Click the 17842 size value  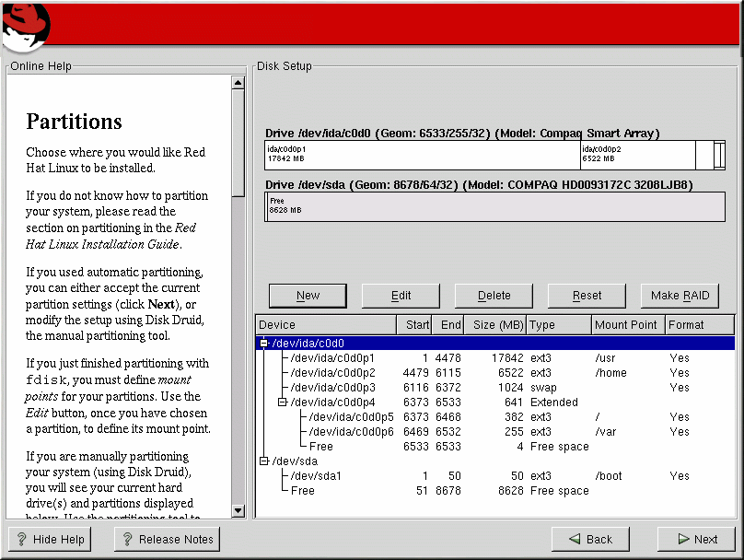(507, 358)
